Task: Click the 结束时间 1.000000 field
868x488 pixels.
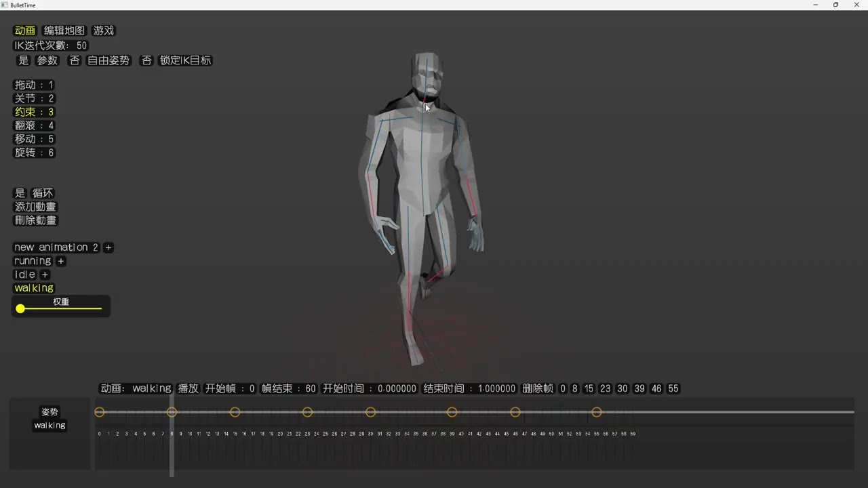Action: (469, 388)
